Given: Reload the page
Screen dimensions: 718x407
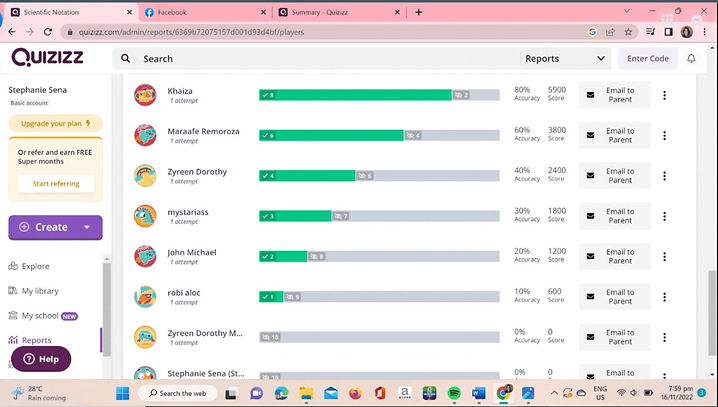Looking at the screenshot, I should 48,32.
